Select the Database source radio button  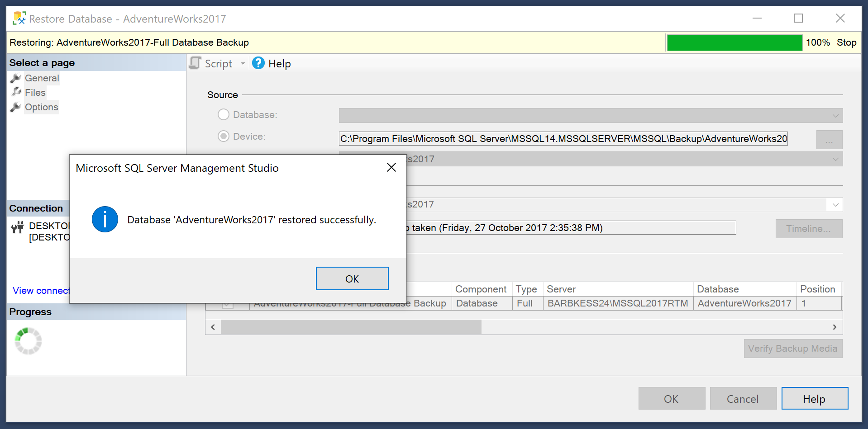(x=223, y=114)
